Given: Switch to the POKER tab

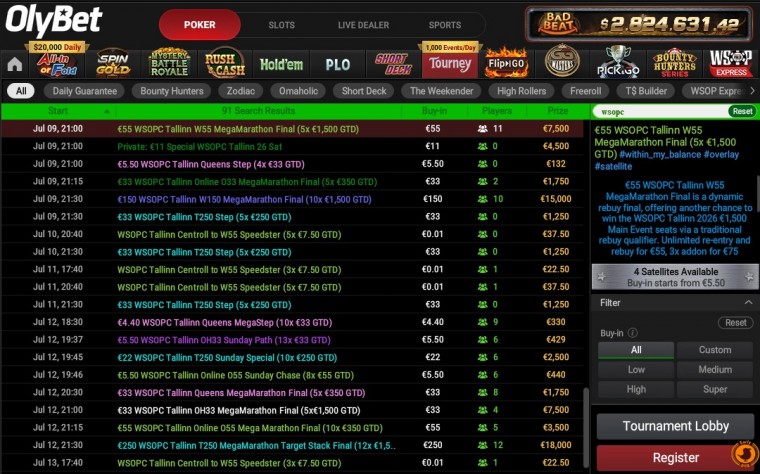Looking at the screenshot, I should (200, 25).
